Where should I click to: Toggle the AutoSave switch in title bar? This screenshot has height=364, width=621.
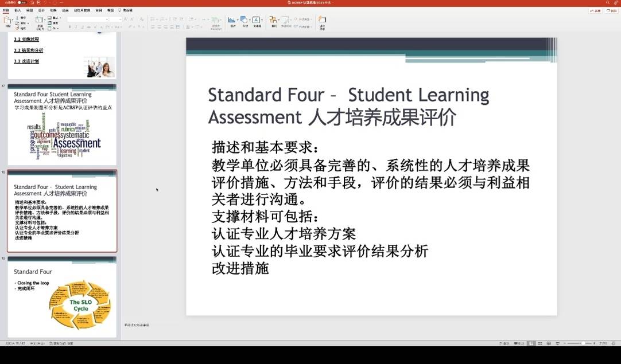[21, 2]
